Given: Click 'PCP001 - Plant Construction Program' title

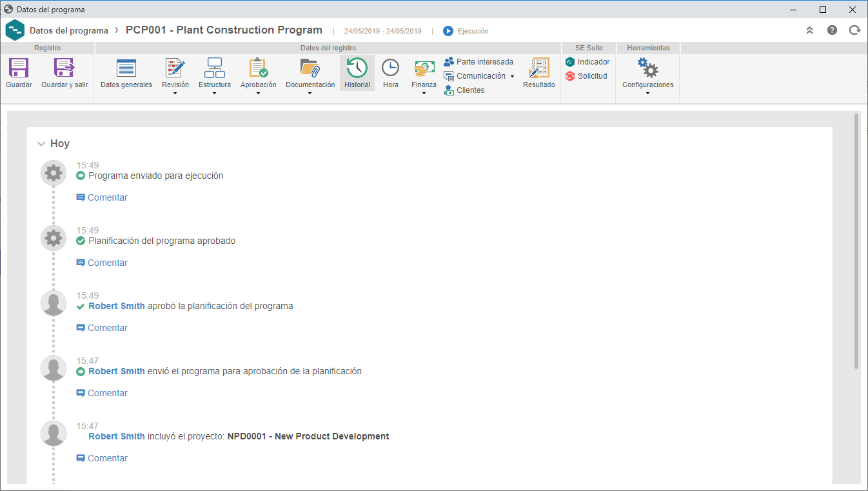Looking at the screenshot, I should click(x=224, y=30).
